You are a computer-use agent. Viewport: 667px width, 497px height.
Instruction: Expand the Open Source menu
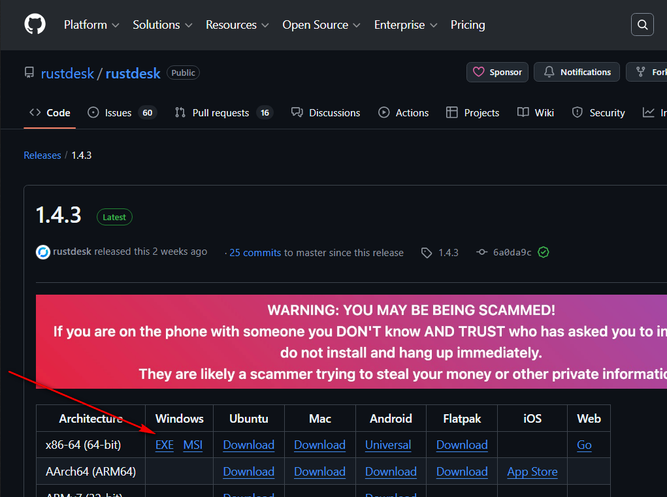coord(321,25)
